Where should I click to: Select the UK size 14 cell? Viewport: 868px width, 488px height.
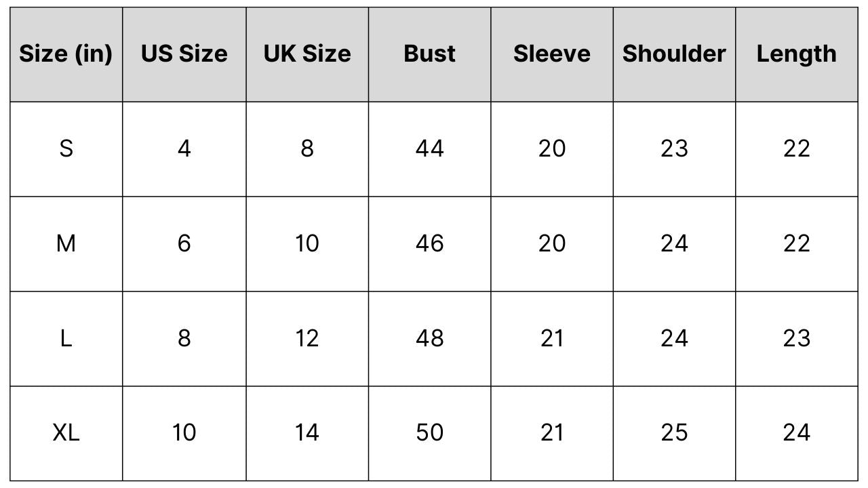pos(307,432)
